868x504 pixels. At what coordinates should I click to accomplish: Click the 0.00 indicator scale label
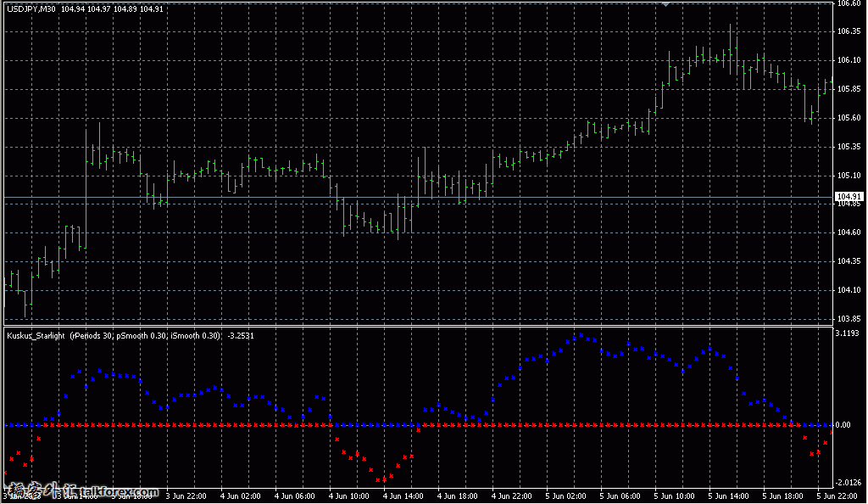pos(843,425)
